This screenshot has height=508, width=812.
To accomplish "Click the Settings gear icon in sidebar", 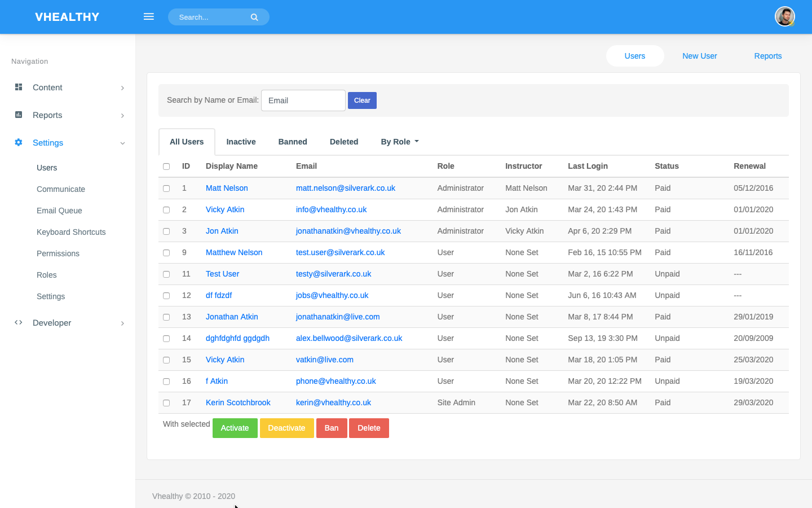I will point(19,142).
